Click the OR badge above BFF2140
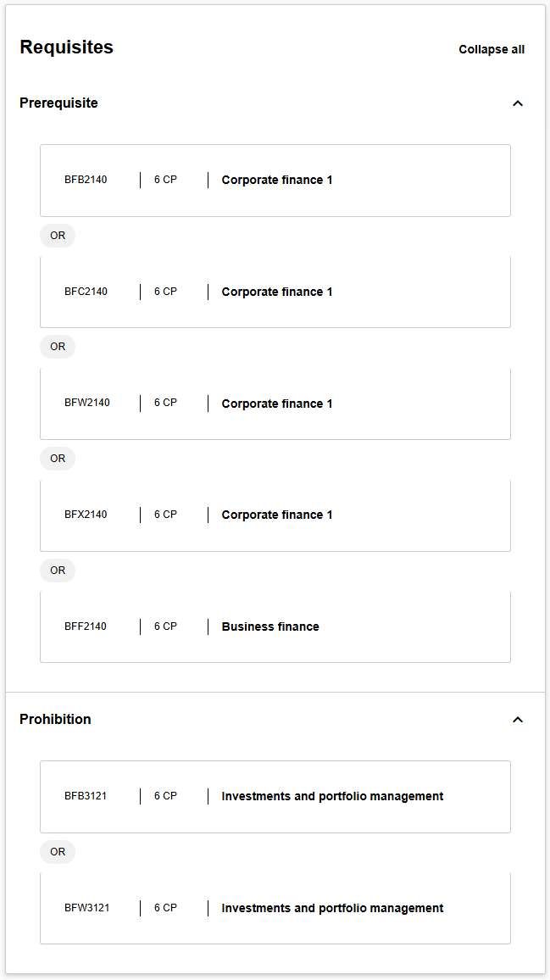This screenshot has height=980, width=550. (58, 571)
